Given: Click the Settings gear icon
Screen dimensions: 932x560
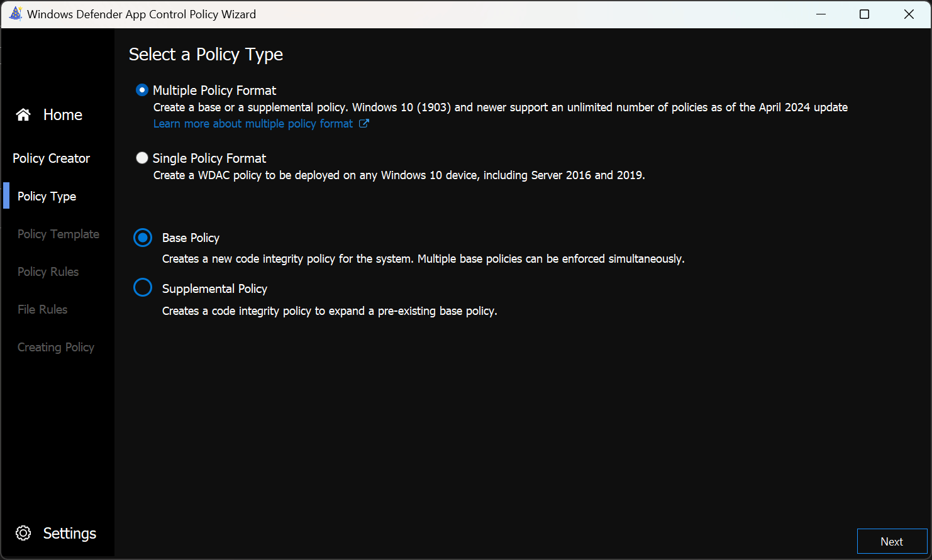Looking at the screenshot, I should [x=23, y=533].
